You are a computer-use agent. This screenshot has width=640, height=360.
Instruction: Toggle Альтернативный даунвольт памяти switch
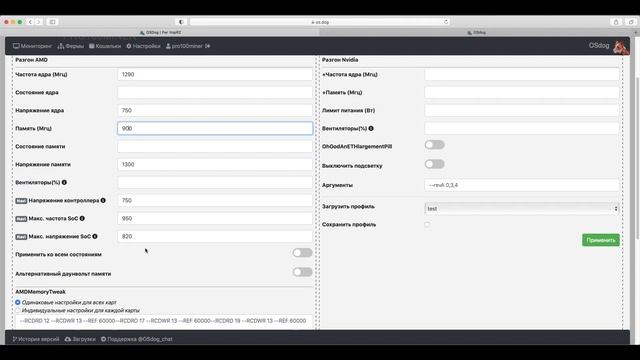(x=302, y=272)
